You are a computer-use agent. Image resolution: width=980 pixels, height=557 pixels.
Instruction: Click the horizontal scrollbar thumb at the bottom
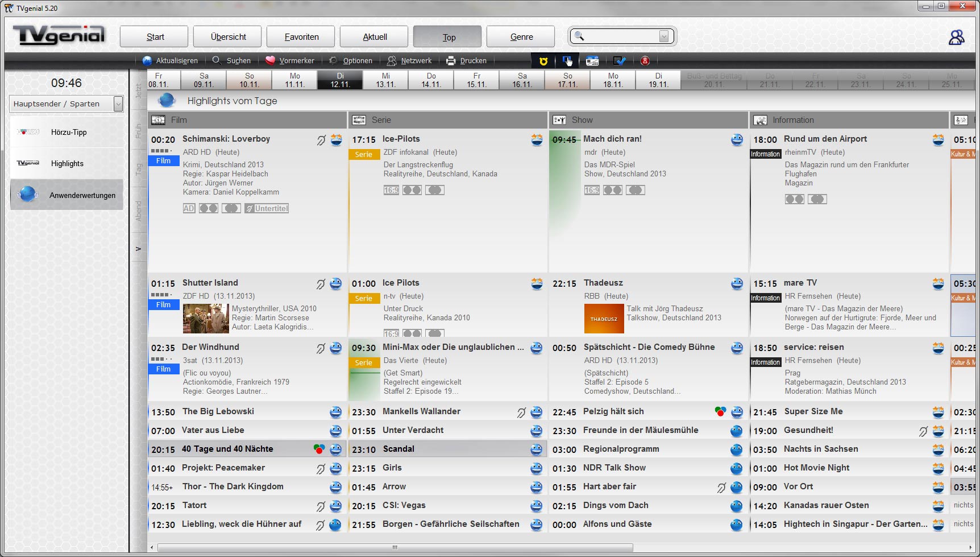(395, 547)
